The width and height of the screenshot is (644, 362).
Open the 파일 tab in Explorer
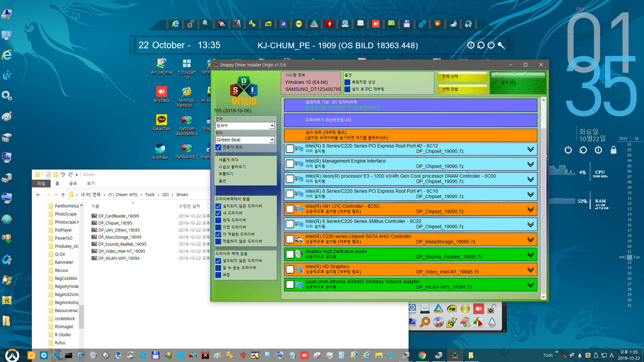(41, 183)
